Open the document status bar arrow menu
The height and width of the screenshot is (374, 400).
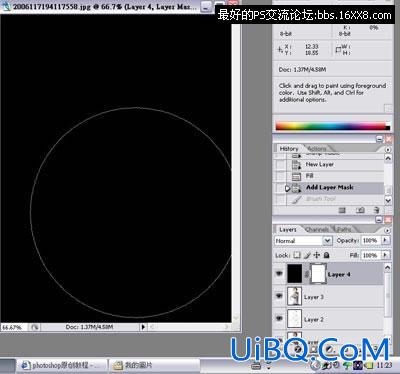[143, 327]
